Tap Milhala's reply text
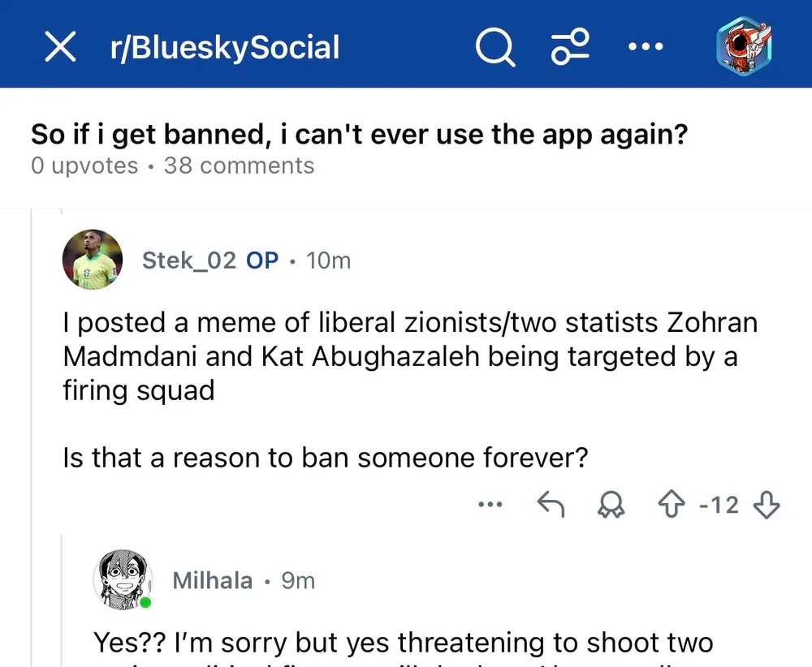This screenshot has height=667, width=812. click(x=404, y=643)
